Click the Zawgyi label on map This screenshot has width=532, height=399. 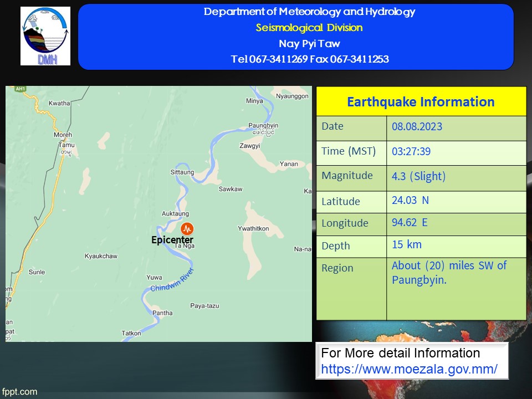(x=250, y=146)
